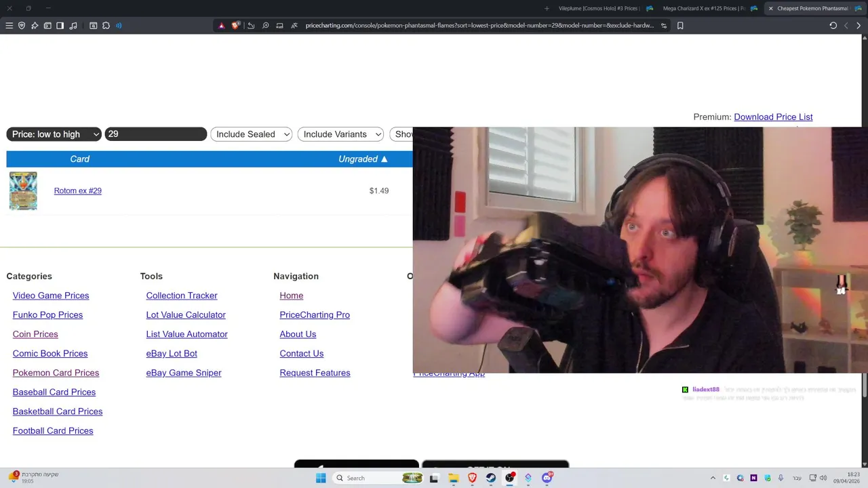Screen dimensions: 868x488
Task: Open the eBay Lot Bot link
Action: coord(172,354)
